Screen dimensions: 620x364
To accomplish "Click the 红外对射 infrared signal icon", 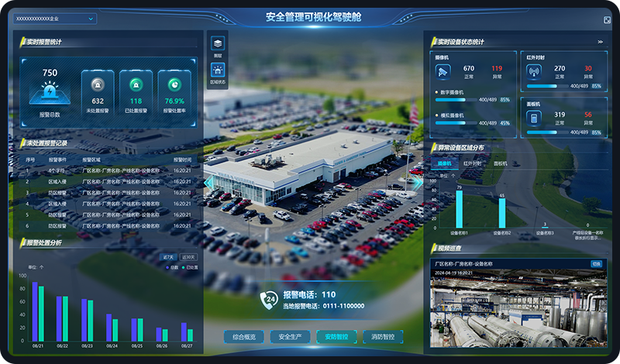I will point(534,72).
